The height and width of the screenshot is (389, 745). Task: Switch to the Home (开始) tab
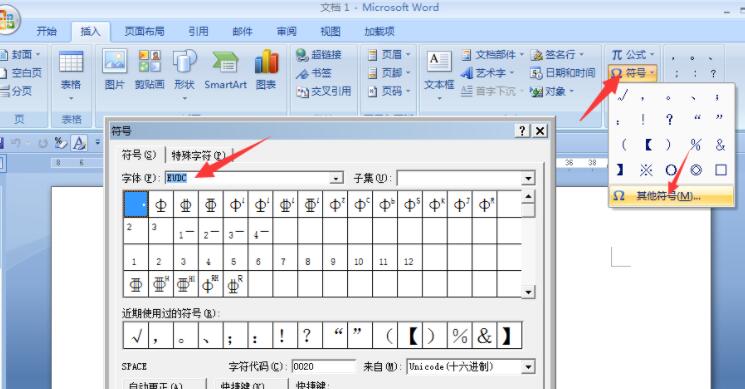click(x=47, y=31)
